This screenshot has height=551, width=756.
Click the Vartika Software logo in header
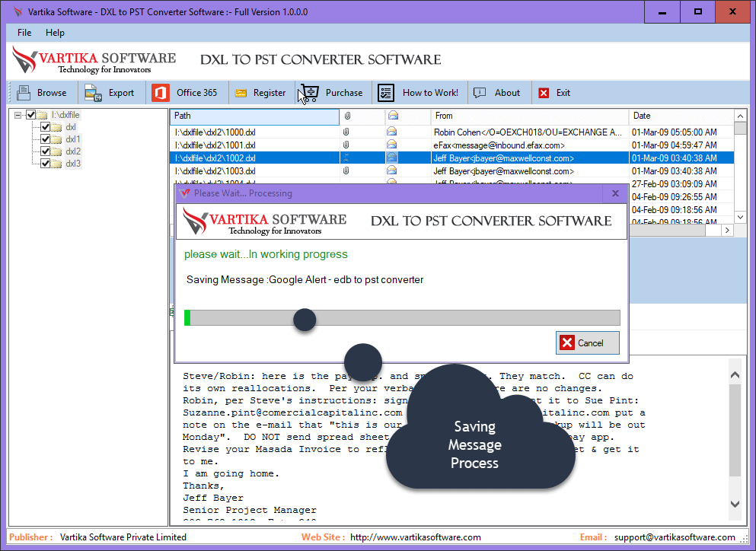(94, 60)
